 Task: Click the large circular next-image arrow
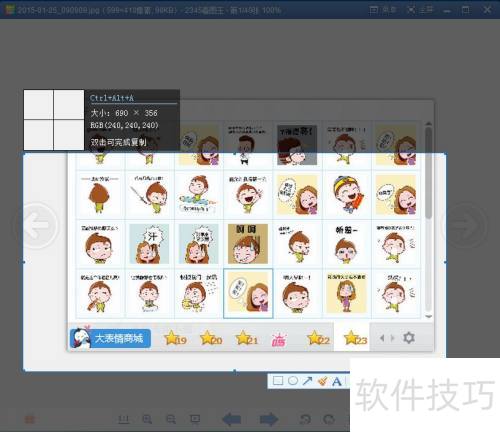(465, 225)
